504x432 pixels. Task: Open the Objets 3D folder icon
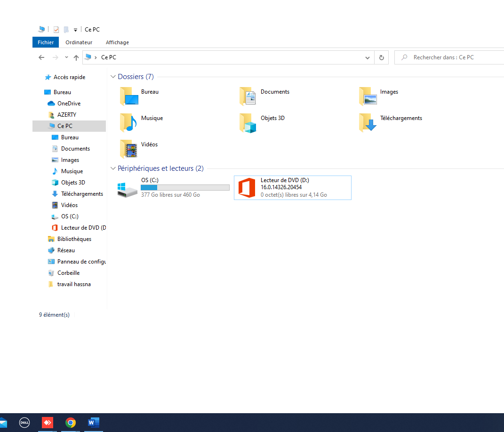click(248, 122)
